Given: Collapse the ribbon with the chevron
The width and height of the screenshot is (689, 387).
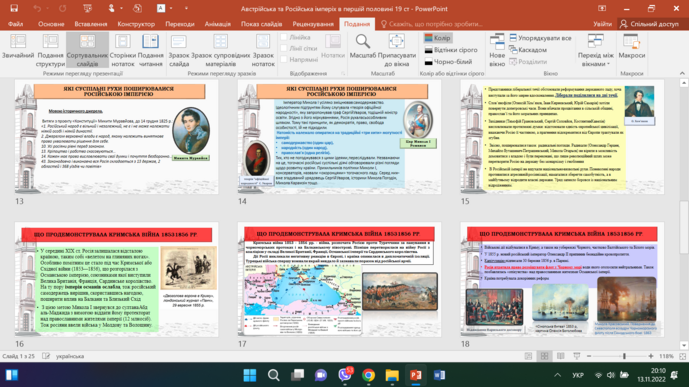Looking at the screenshot, I should pos(682,73).
